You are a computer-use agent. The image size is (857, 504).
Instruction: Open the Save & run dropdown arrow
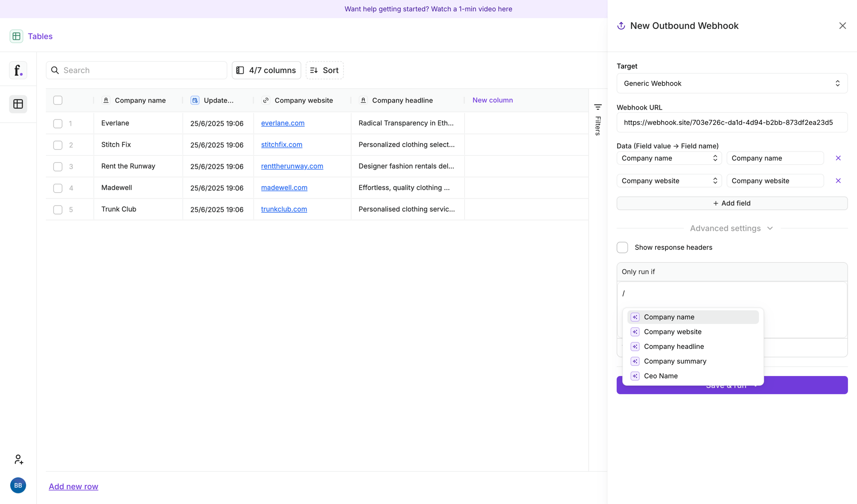pos(756,386)
